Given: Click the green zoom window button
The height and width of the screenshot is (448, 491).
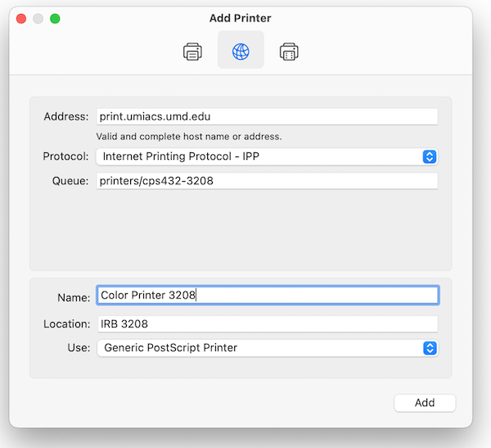Looking at the screenshot, I should (55, 18).
